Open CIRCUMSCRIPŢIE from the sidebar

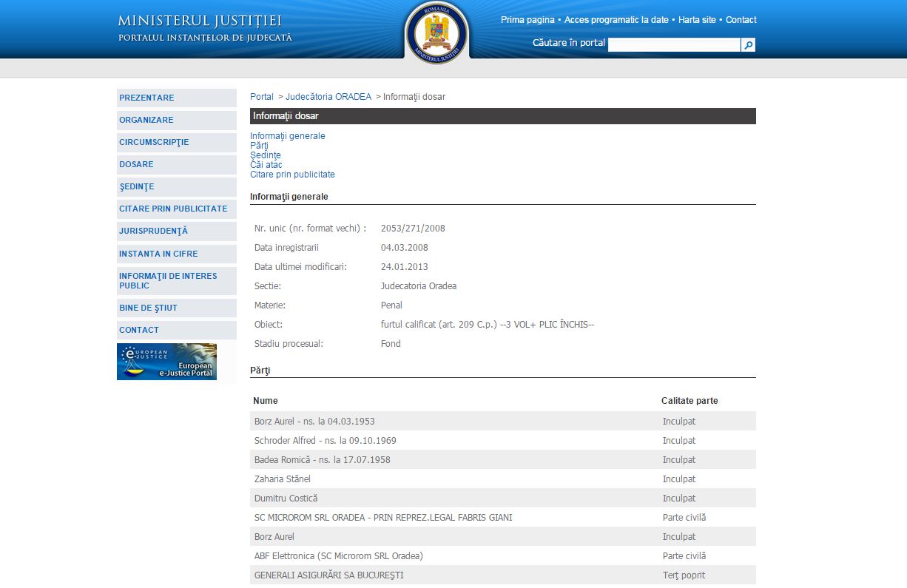tap(177, 142)
